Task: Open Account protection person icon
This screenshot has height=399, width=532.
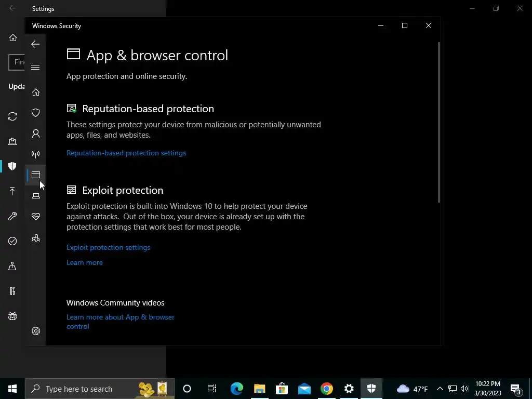Action: click(36, 134)
